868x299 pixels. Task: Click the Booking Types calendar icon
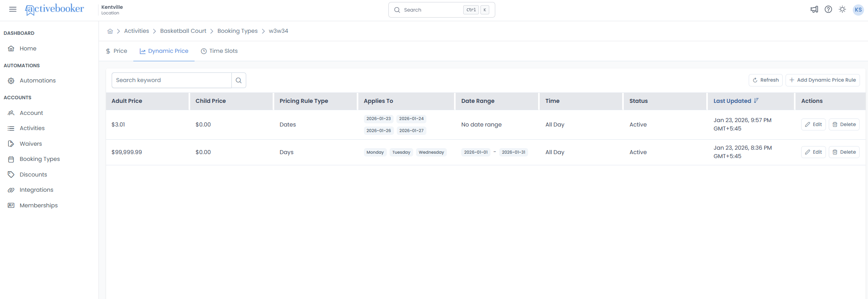[x=11, y=159]
